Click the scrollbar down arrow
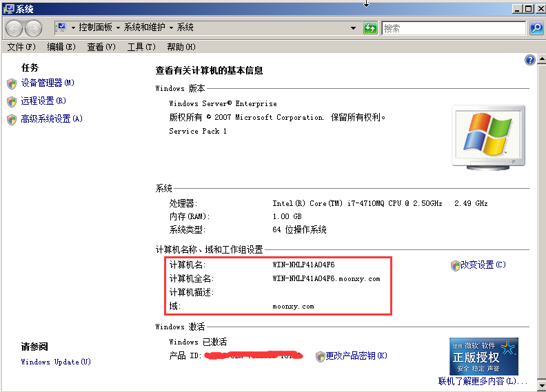 [x=542, y=385]
